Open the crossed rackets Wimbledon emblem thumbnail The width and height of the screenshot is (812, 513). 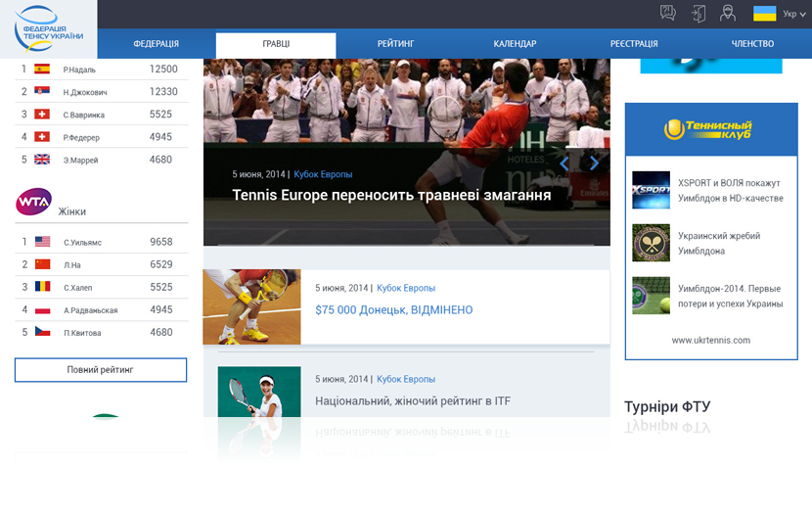pos(651,243)
